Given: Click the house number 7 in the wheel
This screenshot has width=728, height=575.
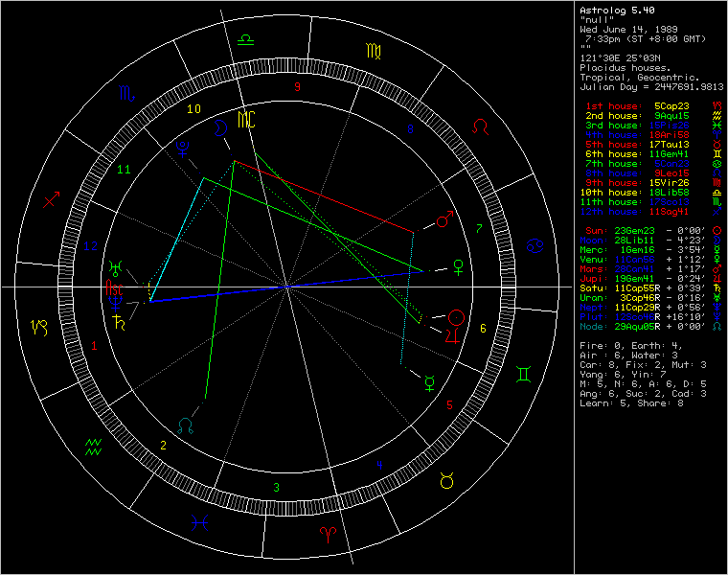Looking at the screenshot, I should click(478, 228).
